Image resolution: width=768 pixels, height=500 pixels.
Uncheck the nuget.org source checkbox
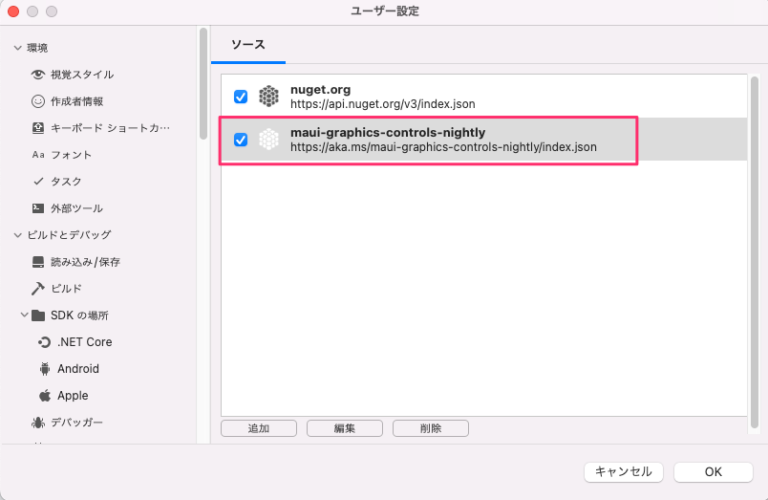click(x=240, y=96)
